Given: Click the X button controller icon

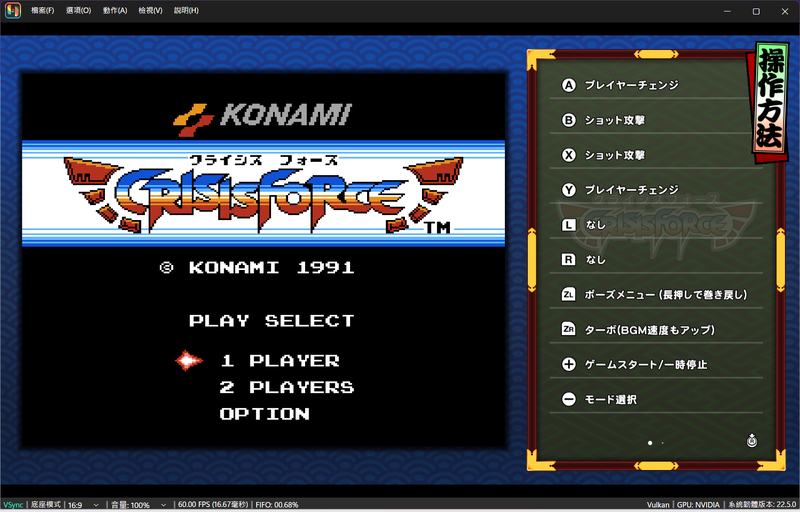Looking at the screenshot, I should (568, 155).
